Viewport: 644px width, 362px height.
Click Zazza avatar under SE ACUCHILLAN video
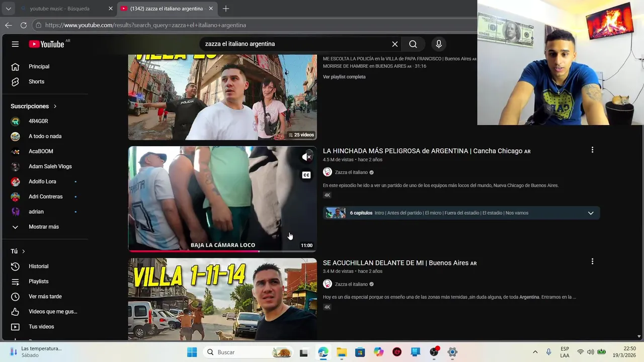tap(328, 284)
